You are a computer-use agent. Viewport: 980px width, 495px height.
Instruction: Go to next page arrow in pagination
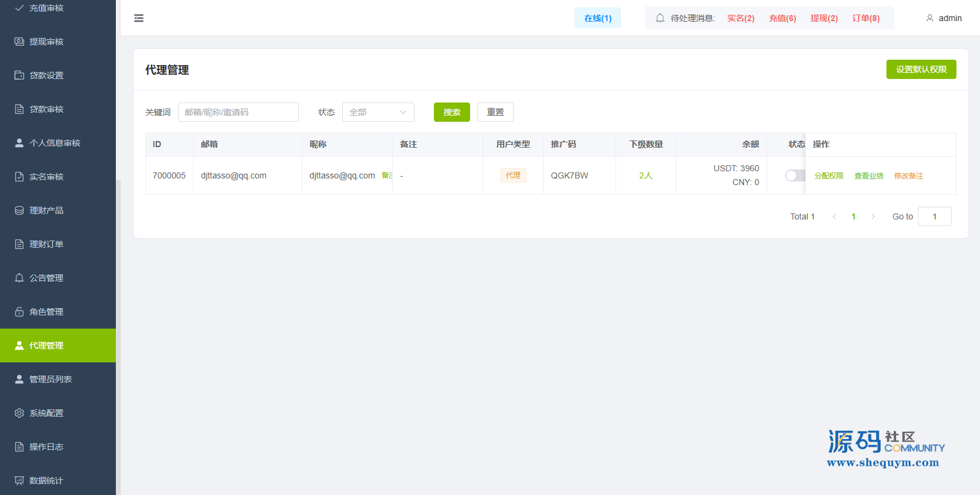coord(873,216)
